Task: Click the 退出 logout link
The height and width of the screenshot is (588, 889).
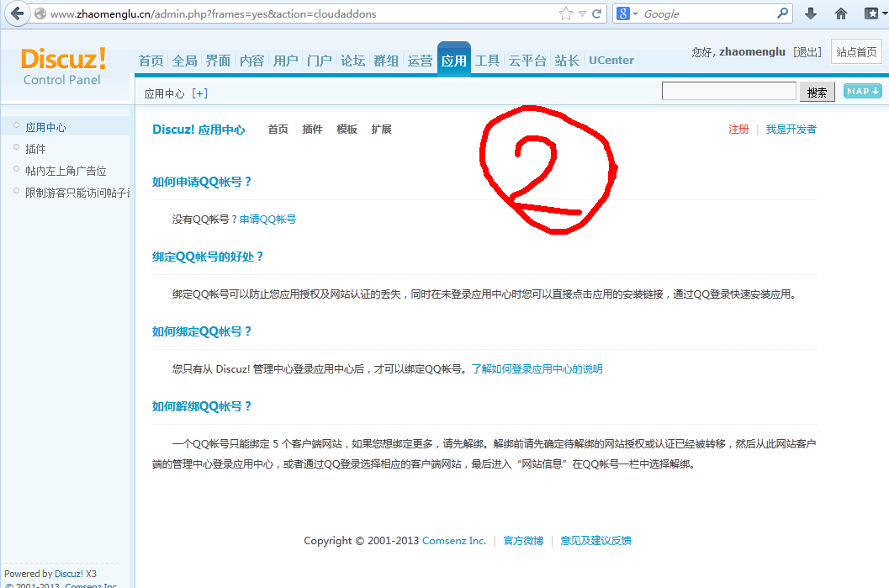Action: click(x=807, y=52)
